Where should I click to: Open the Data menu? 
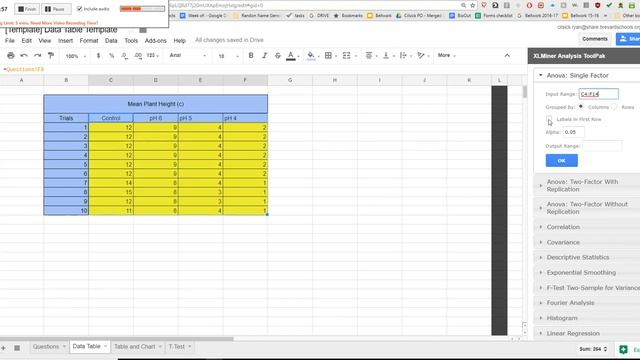coord(111,41)
